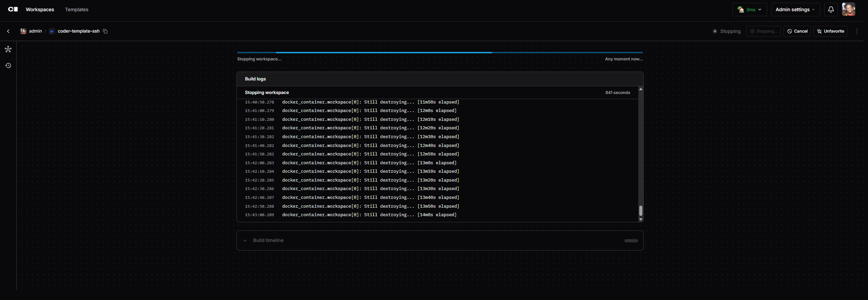868x300 pixels.
Task: Open the user avatar menu
Action: pos(849,10)
